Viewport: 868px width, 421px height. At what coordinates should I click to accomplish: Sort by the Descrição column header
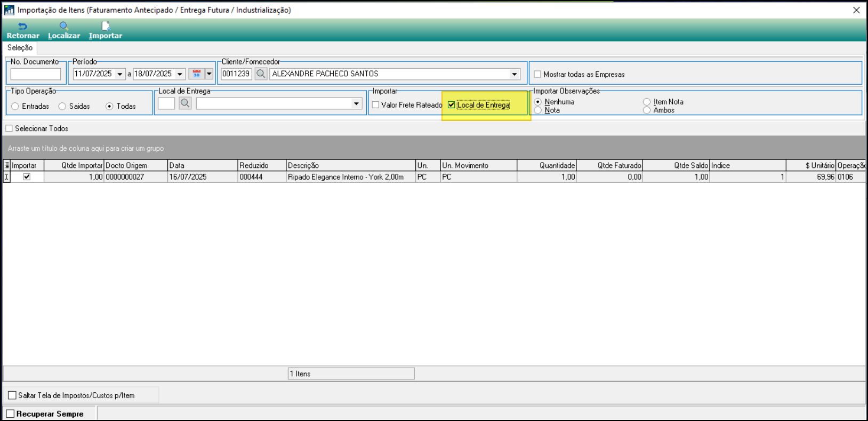pos(351,166)
